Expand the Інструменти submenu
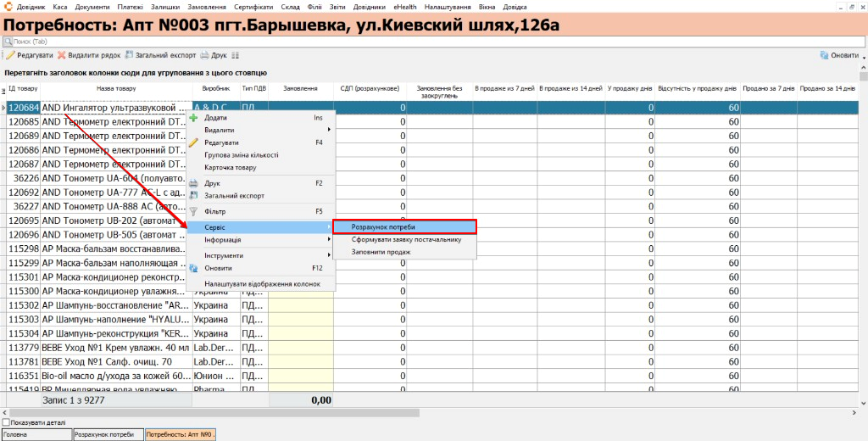Image resolution: width=868 pixels, height=441 pixels. pyautogui.click(x=261, y=255)
